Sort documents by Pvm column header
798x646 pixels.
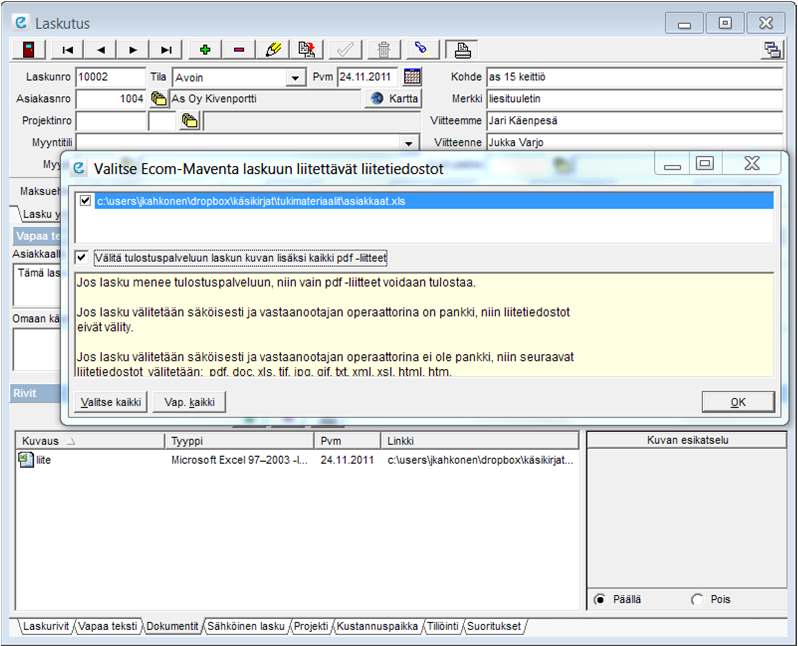(x=347, y=441)
